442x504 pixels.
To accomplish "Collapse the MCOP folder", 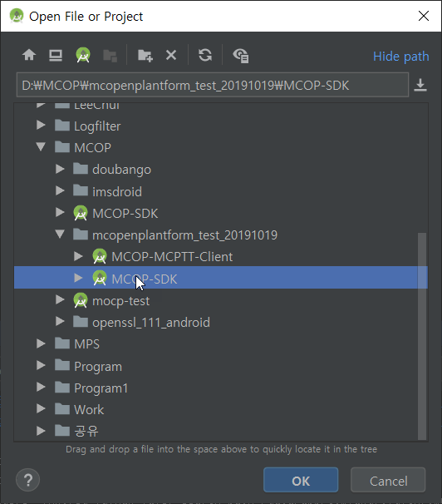I will coord(41,147).
